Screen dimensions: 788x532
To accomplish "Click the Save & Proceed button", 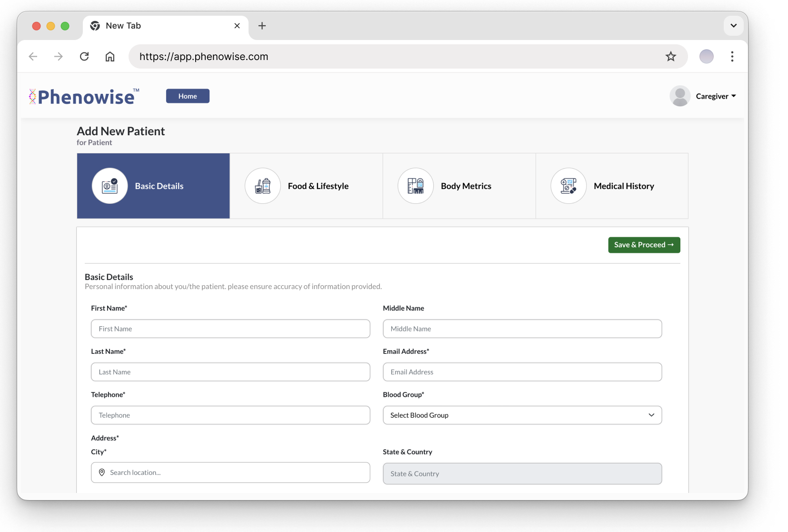I will pyautogui.click(x=644, y=245).
